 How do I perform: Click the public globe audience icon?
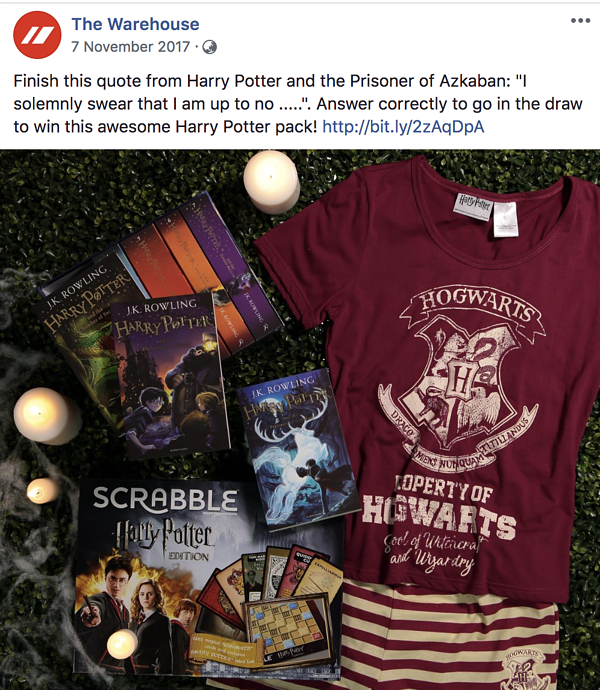point(209,47)
